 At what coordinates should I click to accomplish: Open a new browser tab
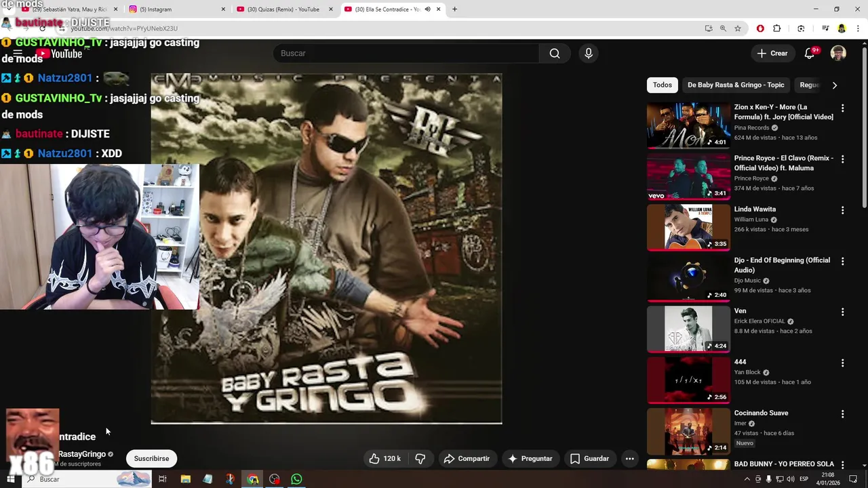454,9
